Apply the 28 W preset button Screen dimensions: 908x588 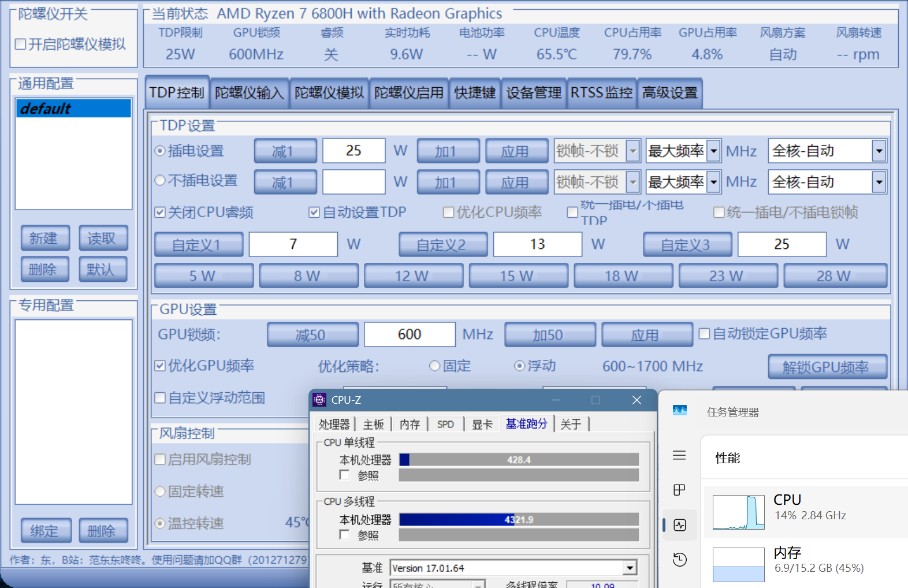(x=835, y=276)
